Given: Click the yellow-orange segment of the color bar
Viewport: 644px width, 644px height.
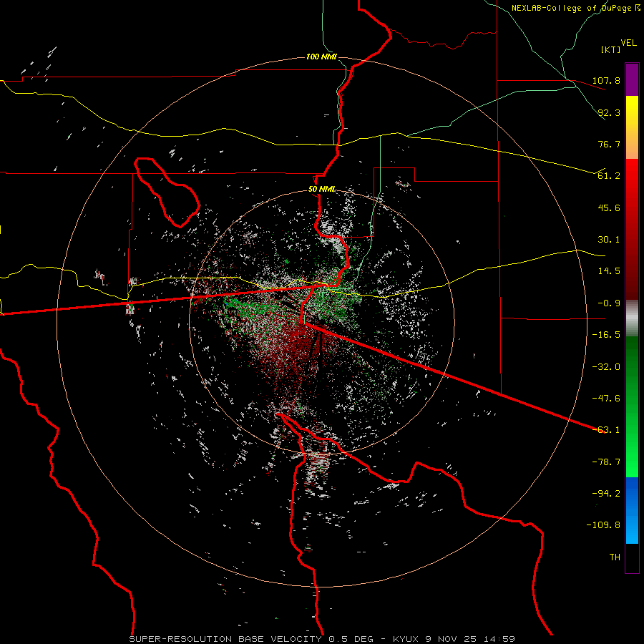Looking at the screenshot, I should pyautogui.click(x=632, y=127).
